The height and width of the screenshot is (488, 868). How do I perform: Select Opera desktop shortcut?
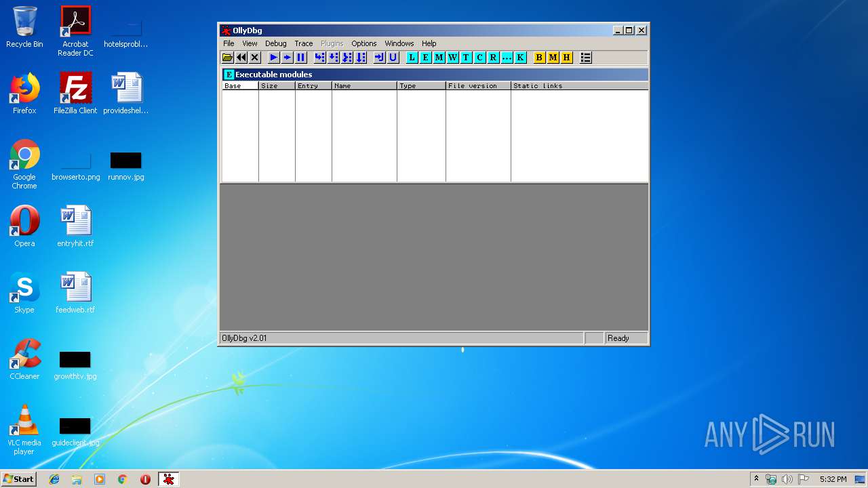tap(24, 226)
